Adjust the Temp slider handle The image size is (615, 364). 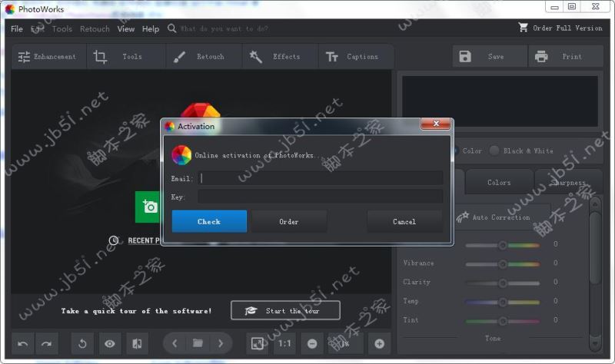(x=503, y=302)
